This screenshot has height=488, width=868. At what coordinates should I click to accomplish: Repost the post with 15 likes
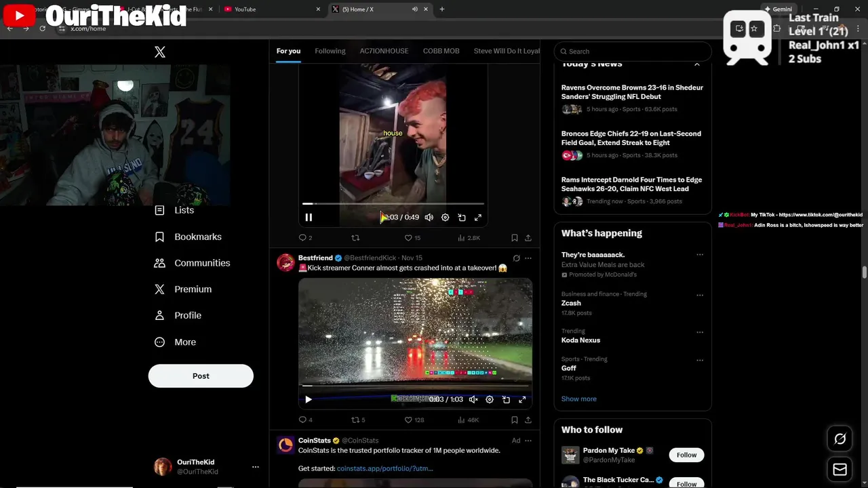coord(355,238)
